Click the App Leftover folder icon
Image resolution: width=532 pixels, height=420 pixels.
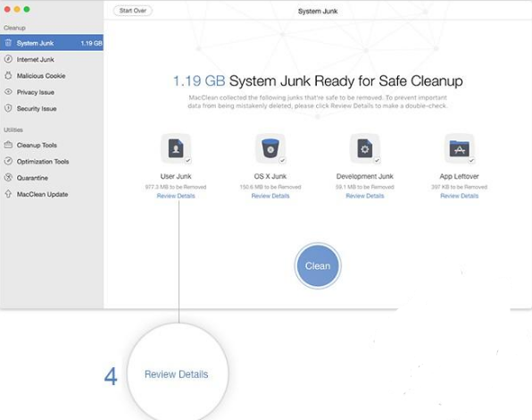click(x=460, y=148)
